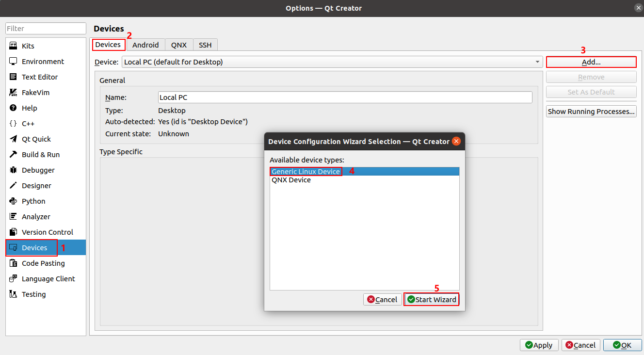The width and height of the screenshot is (644, 355).
Task: Click Cancel in the Options window
Action: point(581,345)
